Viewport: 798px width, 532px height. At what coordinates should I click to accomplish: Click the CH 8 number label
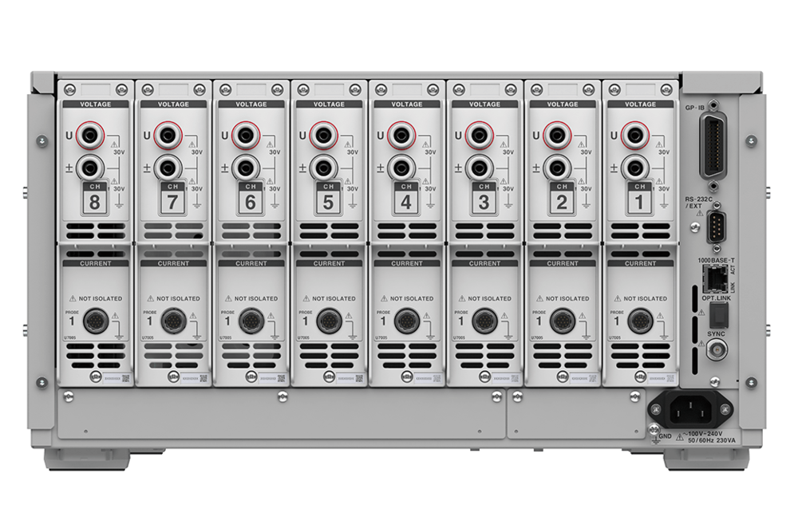94,202
